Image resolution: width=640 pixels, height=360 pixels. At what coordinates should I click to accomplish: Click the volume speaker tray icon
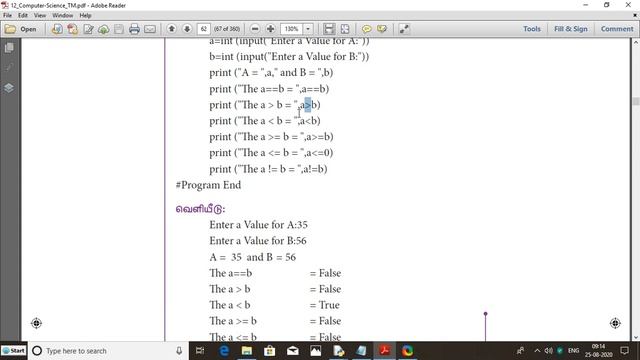coord(549,351)
